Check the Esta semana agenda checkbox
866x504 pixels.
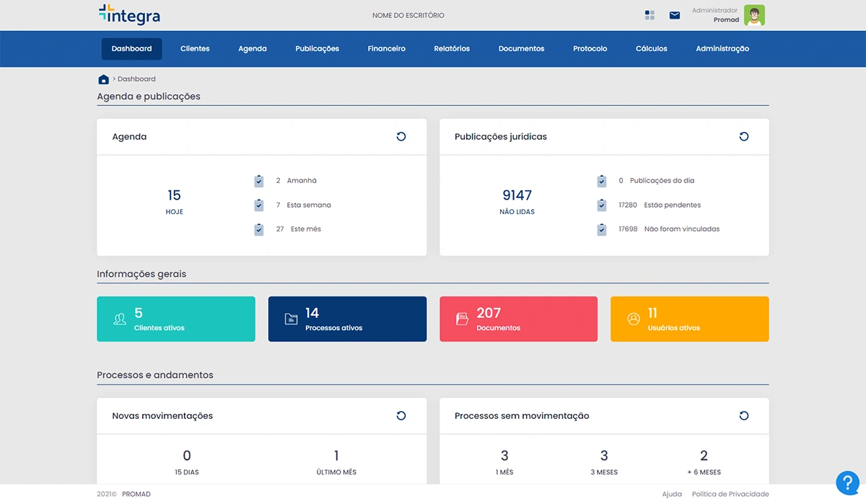pos(258,205)
